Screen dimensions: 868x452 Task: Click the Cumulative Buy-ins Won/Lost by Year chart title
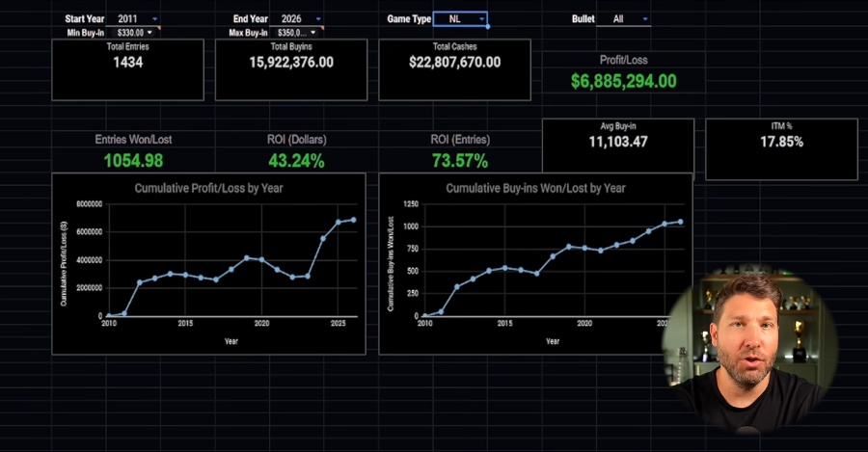536,188
